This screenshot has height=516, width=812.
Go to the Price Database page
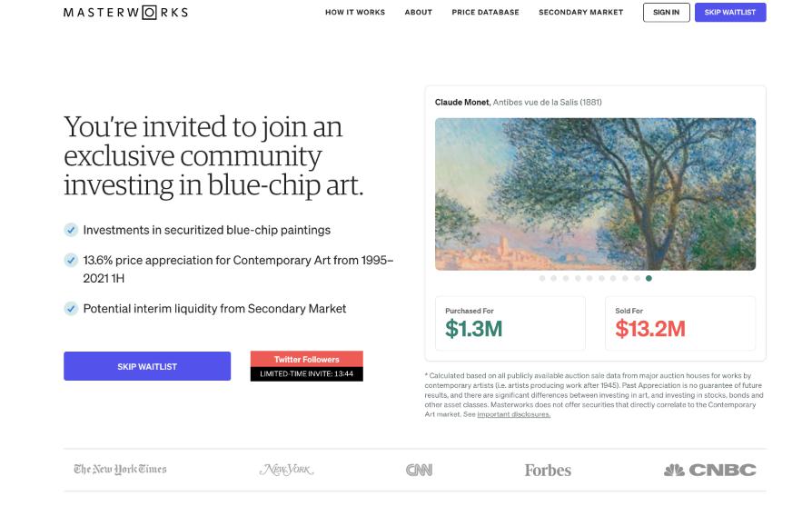pyautogui.click(x=485, y=13)
